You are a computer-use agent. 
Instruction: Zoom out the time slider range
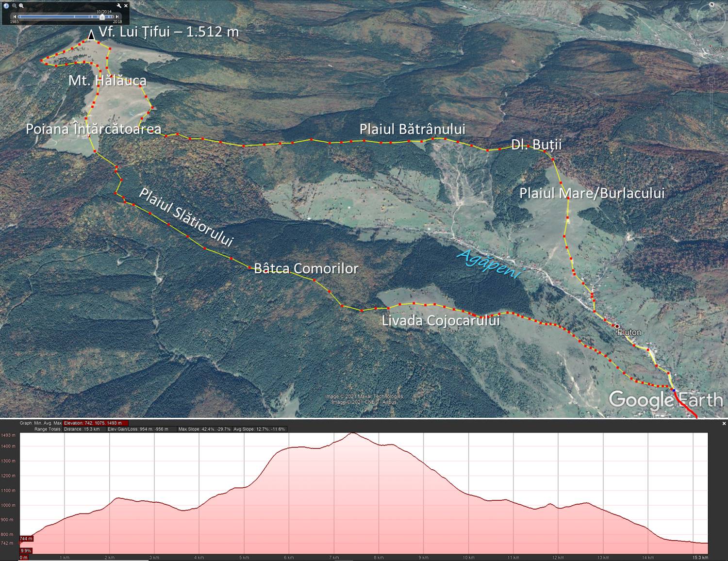[x=14, y=6]
